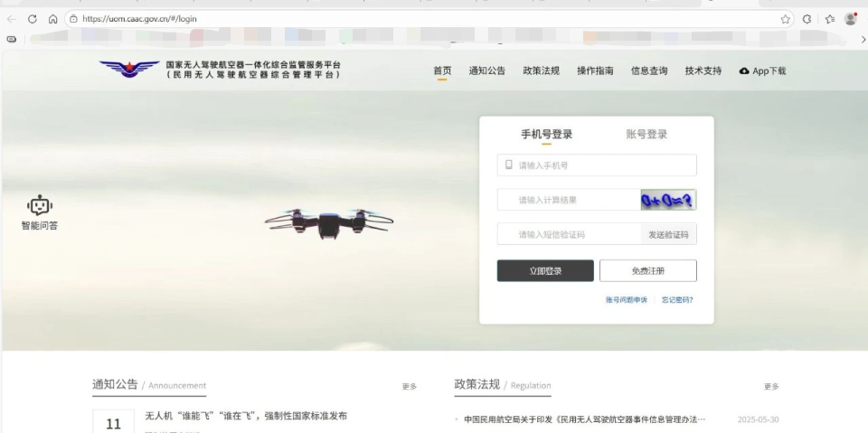Click the sidebar toggle icon below back arrow
The width and height of the screenshot is (868, 433).
click(12, 39)
